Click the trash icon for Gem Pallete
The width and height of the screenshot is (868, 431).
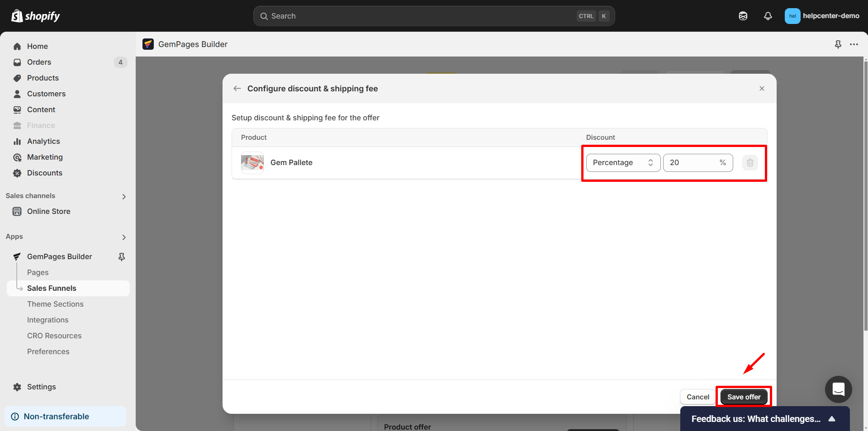click(x=749, y=163)
